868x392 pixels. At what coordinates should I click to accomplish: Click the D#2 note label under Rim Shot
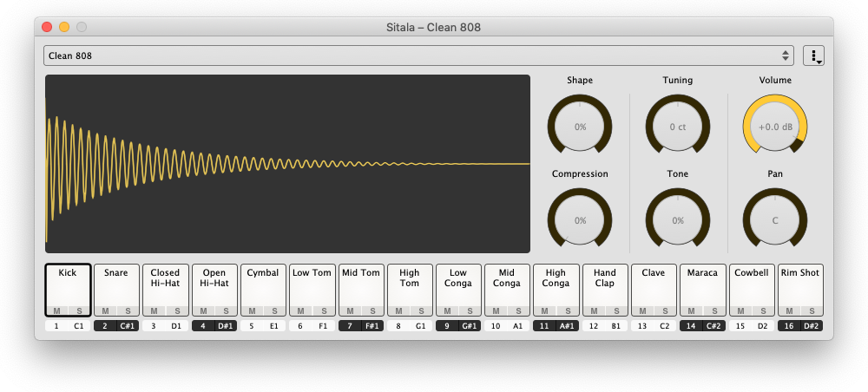(x=812, y=325)
